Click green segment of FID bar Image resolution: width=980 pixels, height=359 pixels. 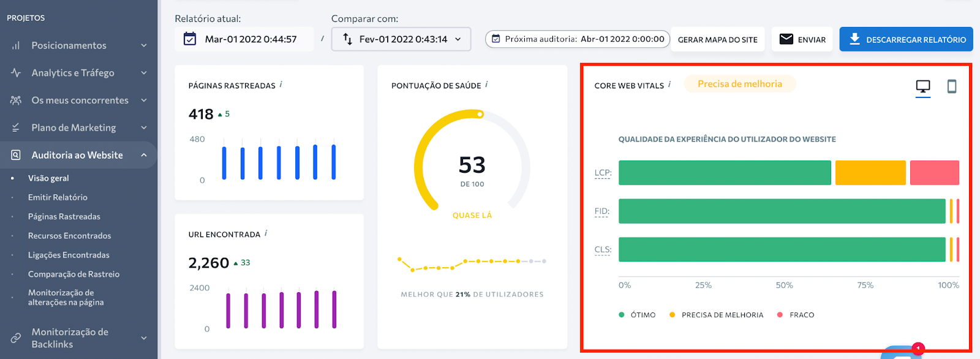coord(782,211)
